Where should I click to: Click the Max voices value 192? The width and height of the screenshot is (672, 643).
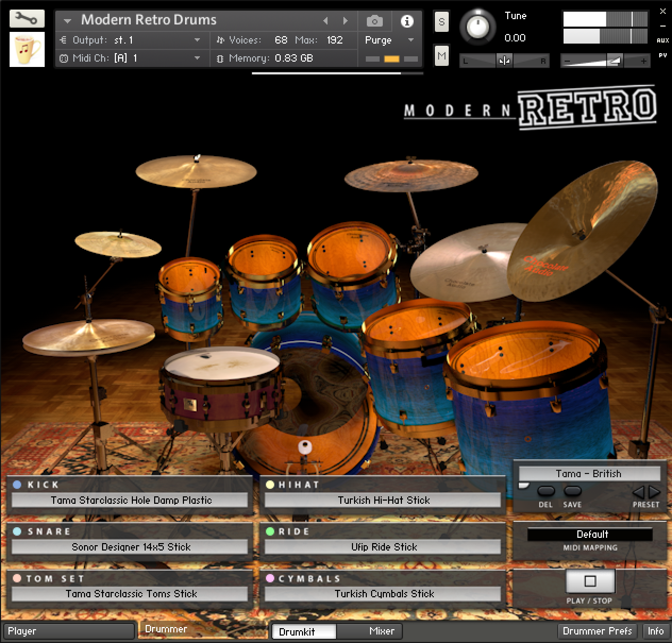(x=335, y=40)
